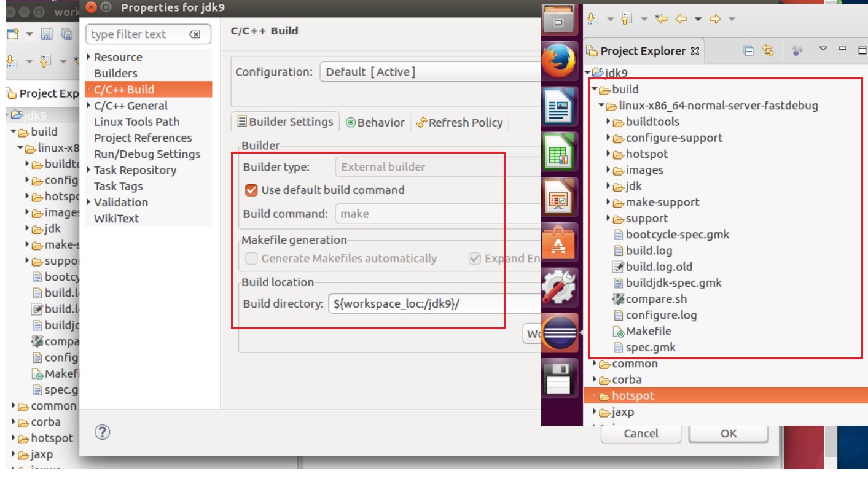Expand buildtools folder in right Project Explorer
868x479 pixels.
pos(608,122)
